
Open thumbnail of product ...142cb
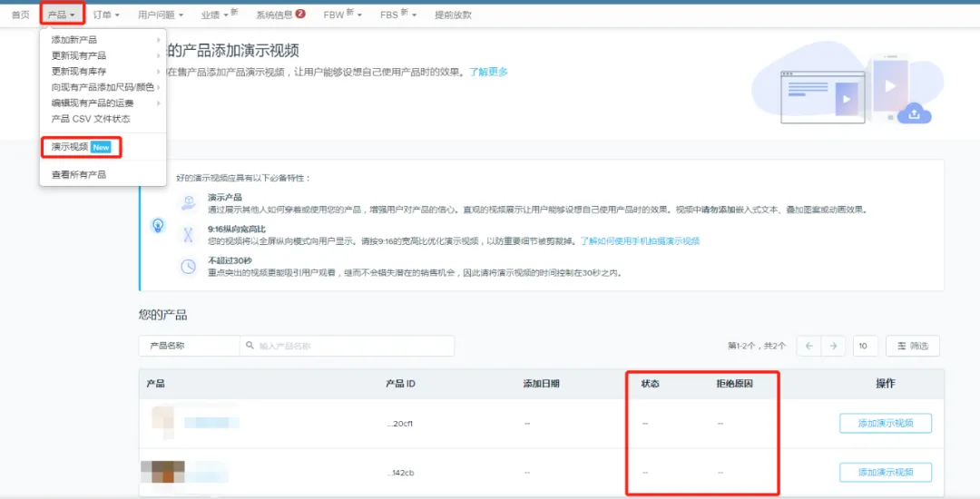[162, 472]
